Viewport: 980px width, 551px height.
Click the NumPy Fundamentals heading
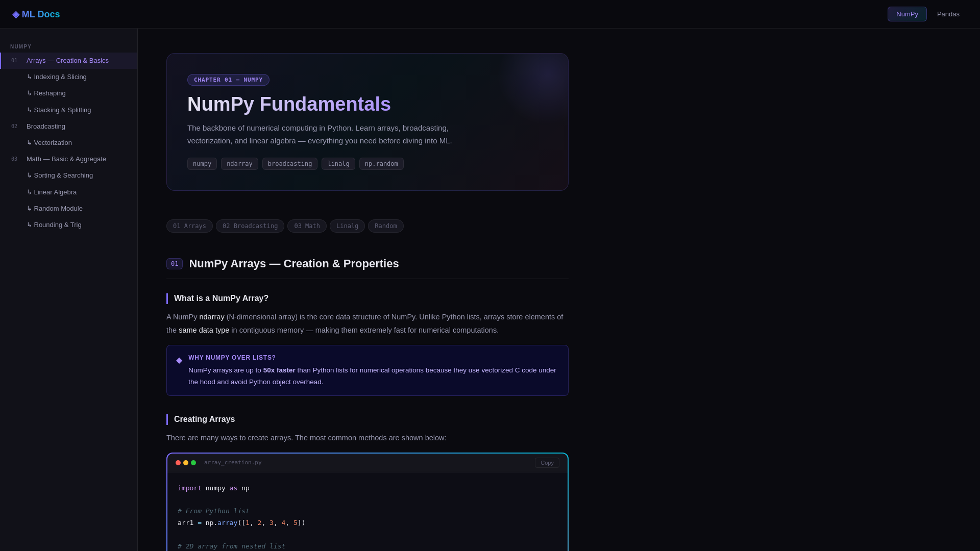click(289, 104)
